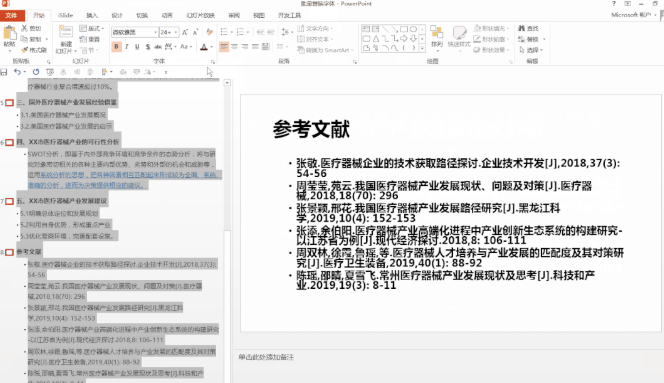Toggle Align Left paragraph
The width and height of the screenshot is (664, 383).
tap(224, 47)
